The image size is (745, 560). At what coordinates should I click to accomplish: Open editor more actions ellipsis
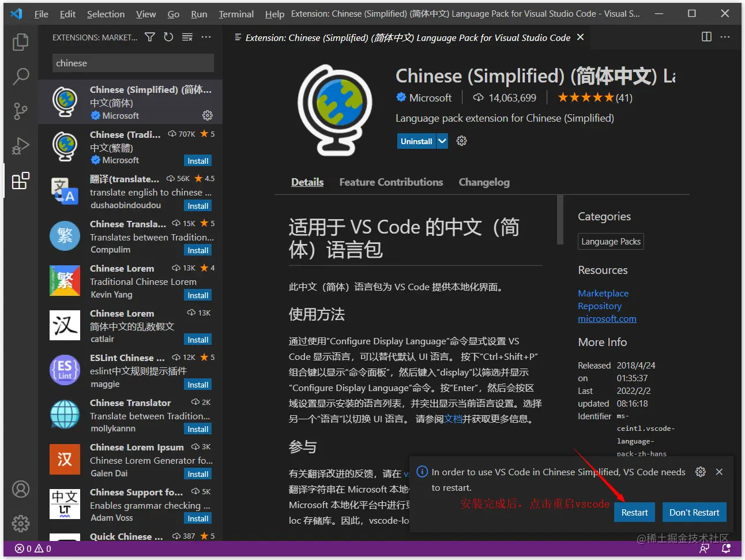pos(725,36)
